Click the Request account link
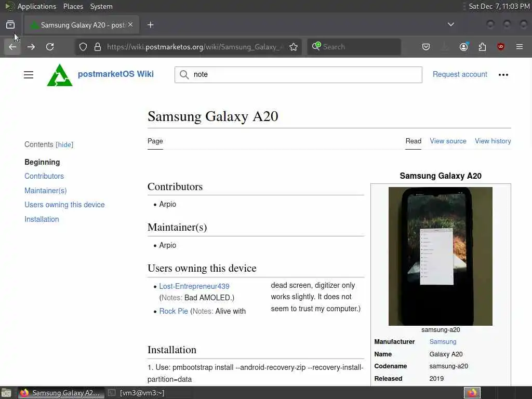This screenshot has height=399, width=532. pos(460,74)
